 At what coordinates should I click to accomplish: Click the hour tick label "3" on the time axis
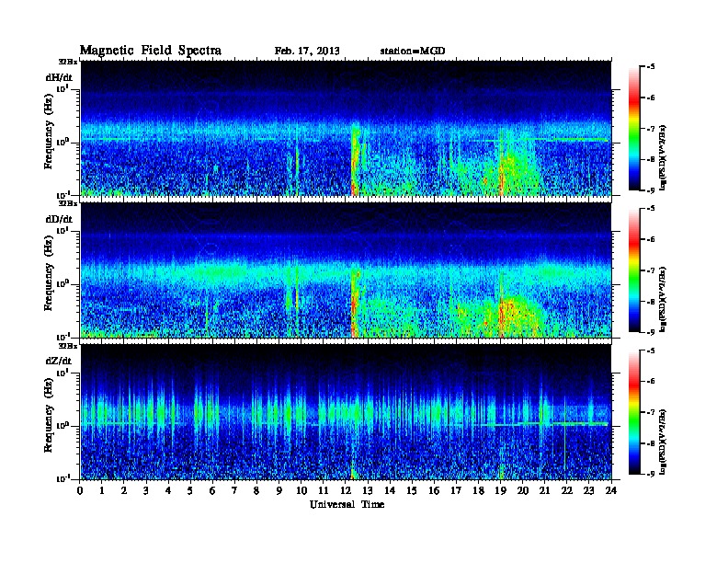(x=146, y=490)
